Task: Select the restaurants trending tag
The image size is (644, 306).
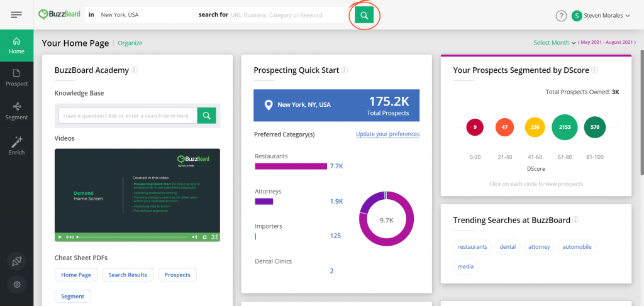Action: click(472, 247)
